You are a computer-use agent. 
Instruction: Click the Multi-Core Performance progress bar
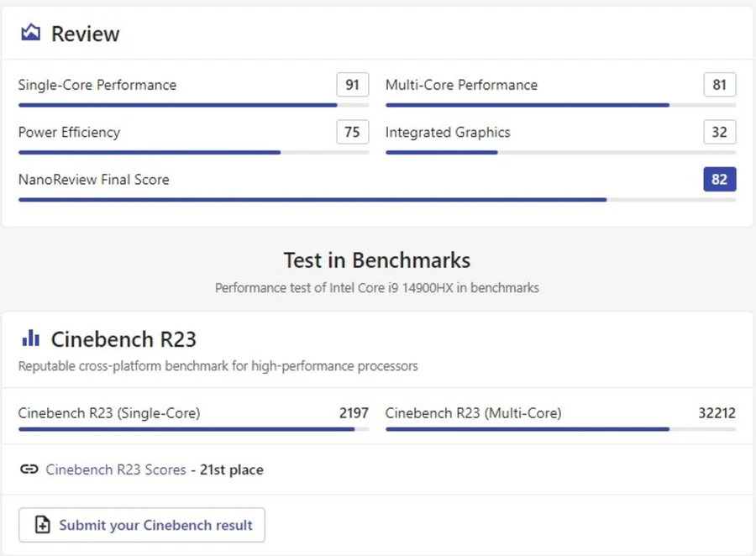561,105
